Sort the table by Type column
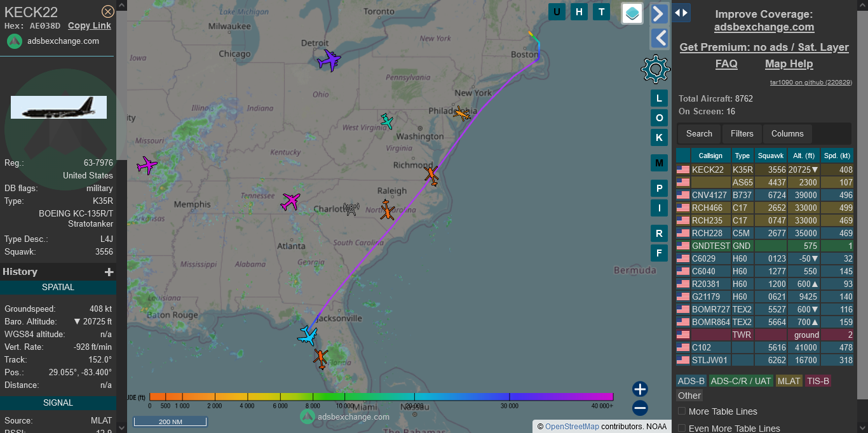 [742, 156]
